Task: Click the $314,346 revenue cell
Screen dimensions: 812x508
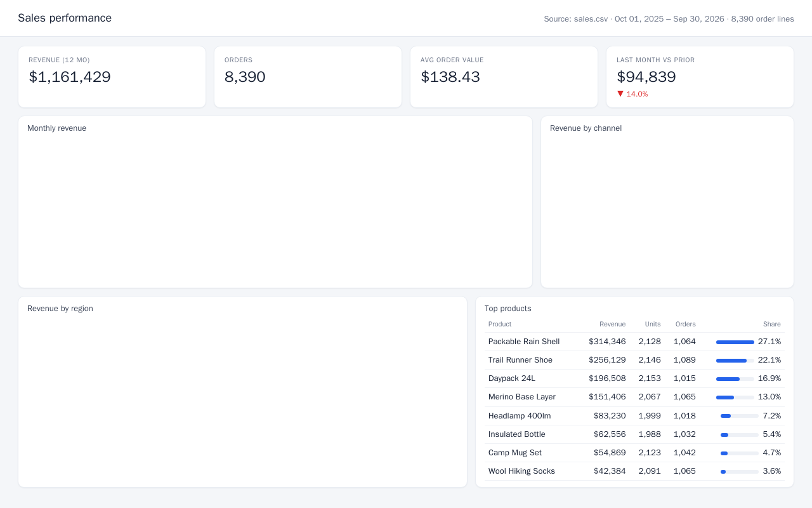Action: tap(607, 342)
